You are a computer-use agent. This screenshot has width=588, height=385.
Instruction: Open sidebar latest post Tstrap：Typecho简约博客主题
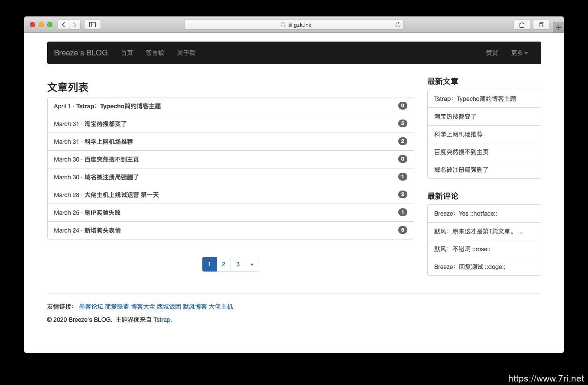(484, 99)
